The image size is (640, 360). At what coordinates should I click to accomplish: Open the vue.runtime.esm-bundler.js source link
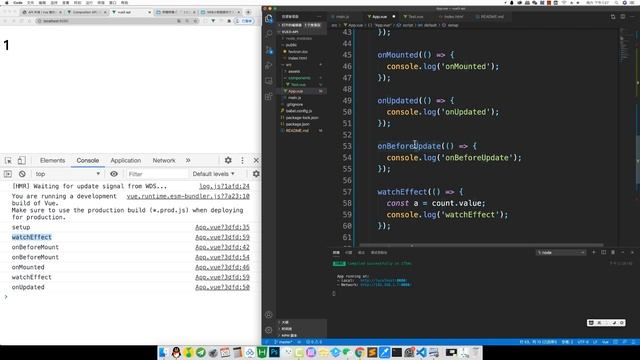point(188,196)
